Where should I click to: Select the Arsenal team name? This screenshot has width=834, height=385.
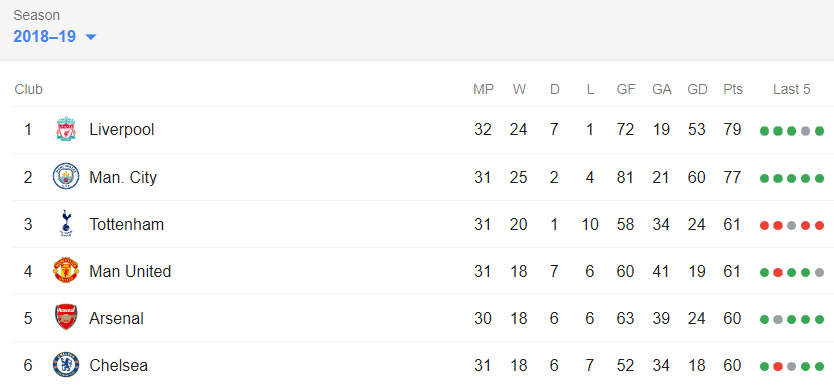(x=116, y=319)
